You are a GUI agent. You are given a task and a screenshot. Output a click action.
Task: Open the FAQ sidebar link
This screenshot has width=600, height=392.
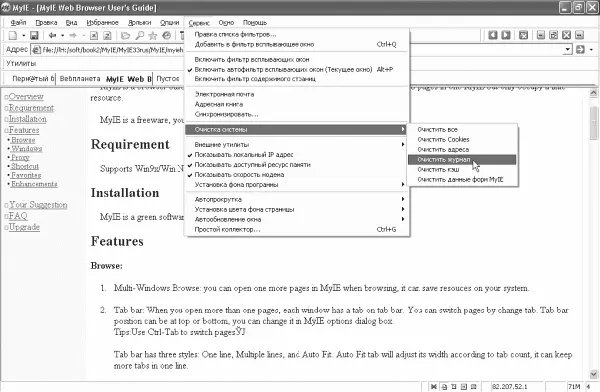[x=18, y=216]
